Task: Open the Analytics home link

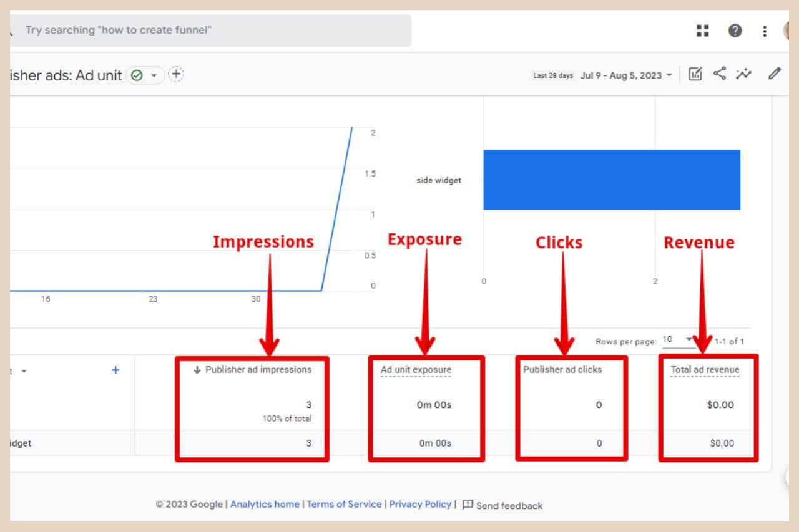Action: point(265,504)
